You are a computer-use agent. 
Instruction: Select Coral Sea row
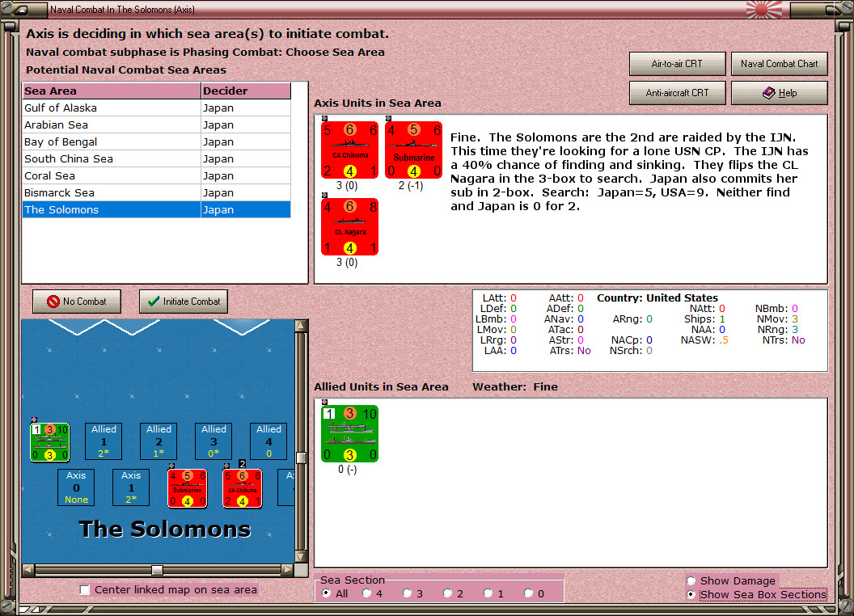pyautogui.click(x=156, y=175)
